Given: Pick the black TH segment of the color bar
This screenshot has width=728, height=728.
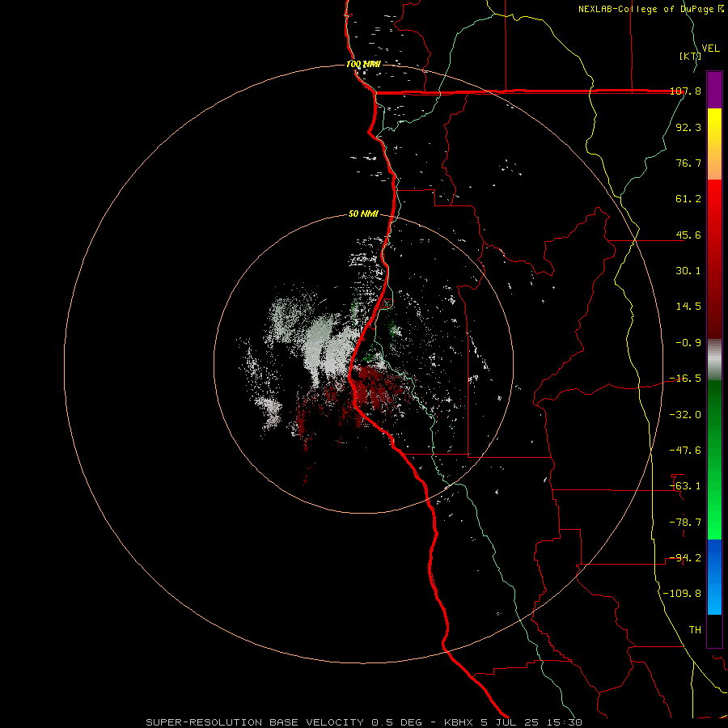Looking at the screenshot, I should [x=714, y=631].
